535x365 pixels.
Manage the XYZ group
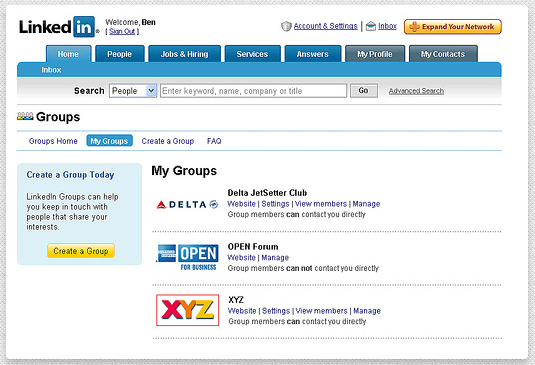coord(367,311)
